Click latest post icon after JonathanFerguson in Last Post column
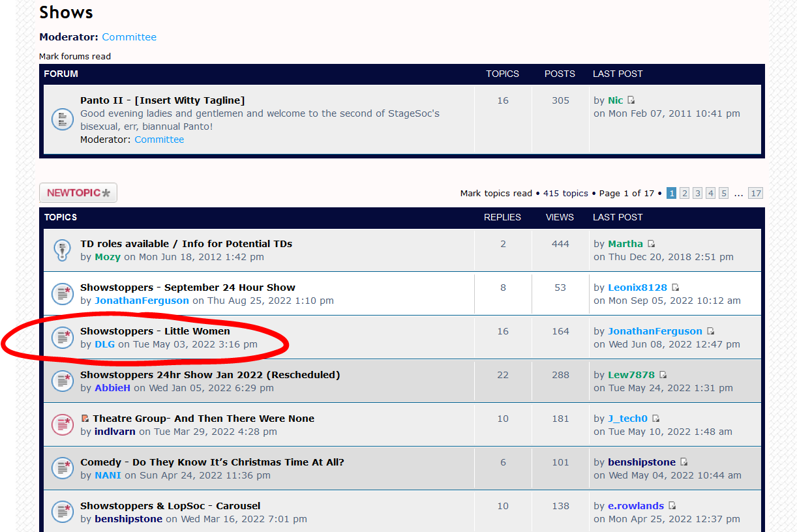This screenshot has height=532, width=797. (710, 331)
